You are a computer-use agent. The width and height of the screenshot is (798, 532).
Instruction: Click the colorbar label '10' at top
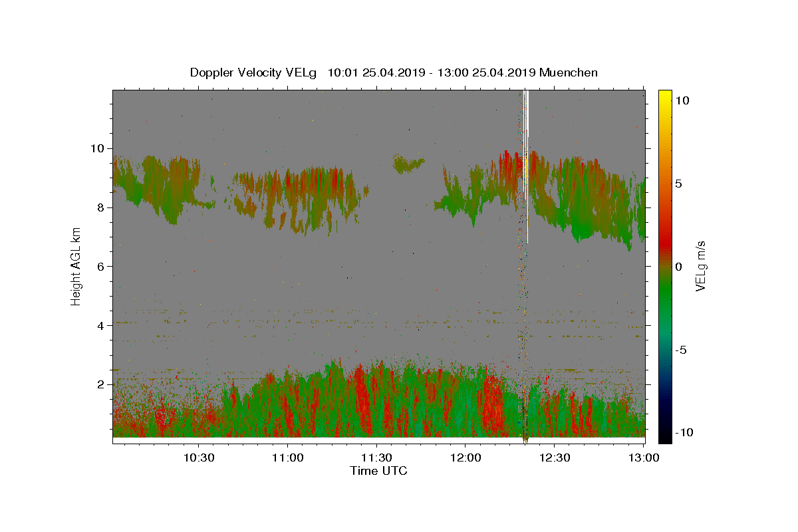pos(682,100)
